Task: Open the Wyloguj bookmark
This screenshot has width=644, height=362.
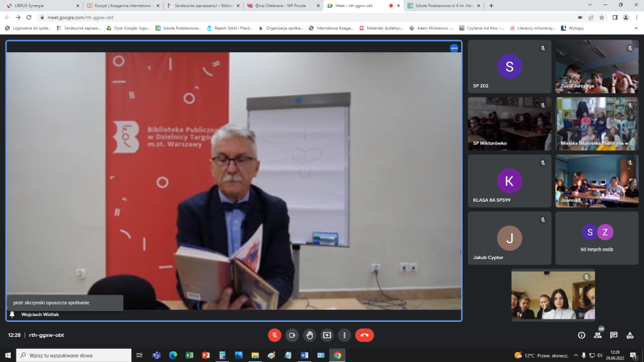Action: pyautogui.click(x=572, y=28)
